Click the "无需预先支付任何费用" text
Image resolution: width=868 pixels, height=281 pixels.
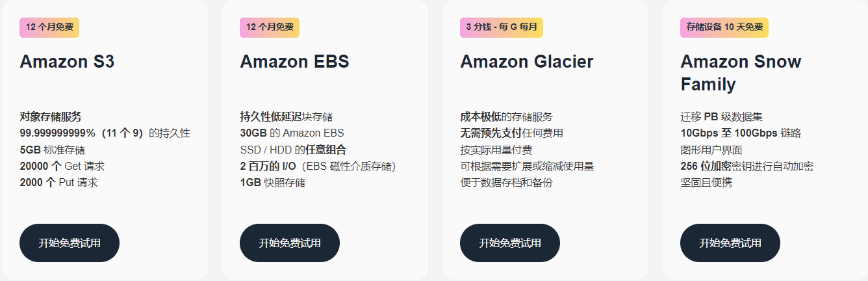(x=511, y=133)
